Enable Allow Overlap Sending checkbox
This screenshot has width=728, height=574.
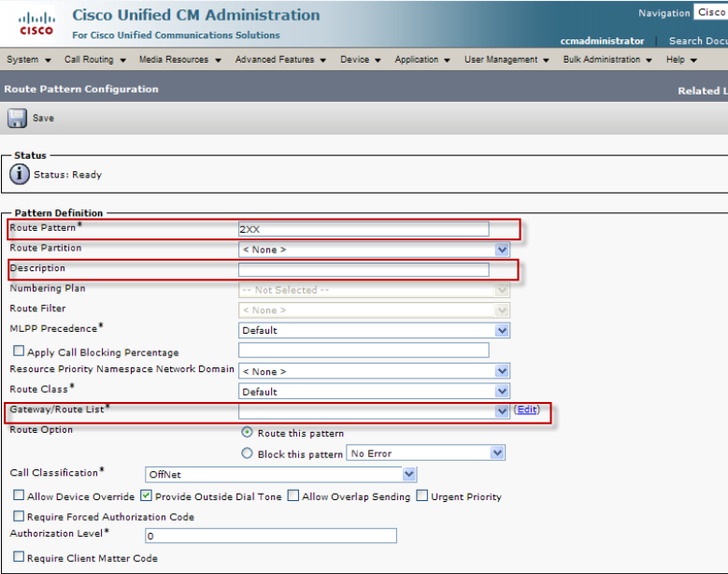[293, 495]
